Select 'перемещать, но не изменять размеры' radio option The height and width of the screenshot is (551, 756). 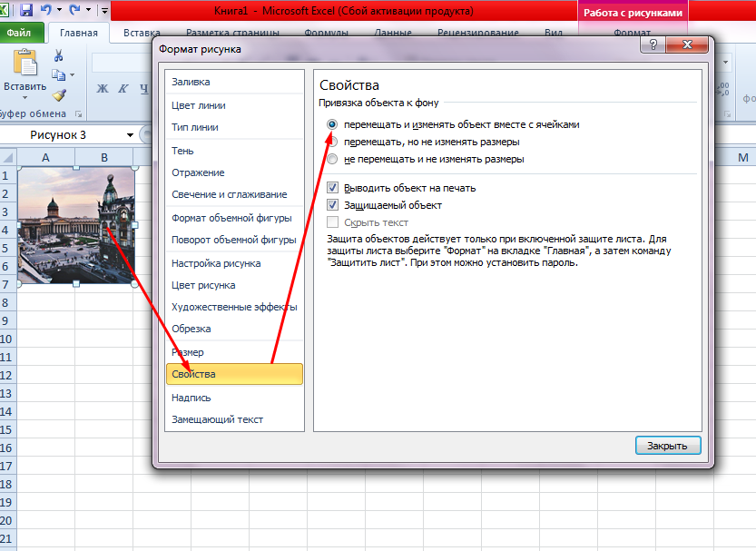(333, 142)
